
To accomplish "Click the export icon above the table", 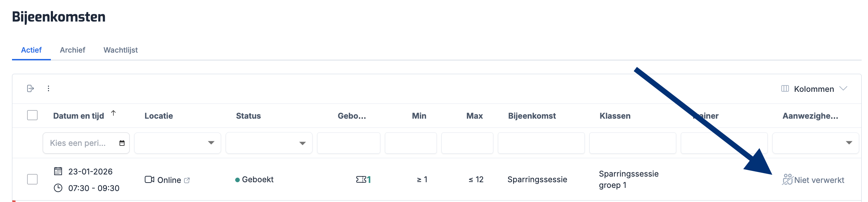I will click(x=30, y=88).
